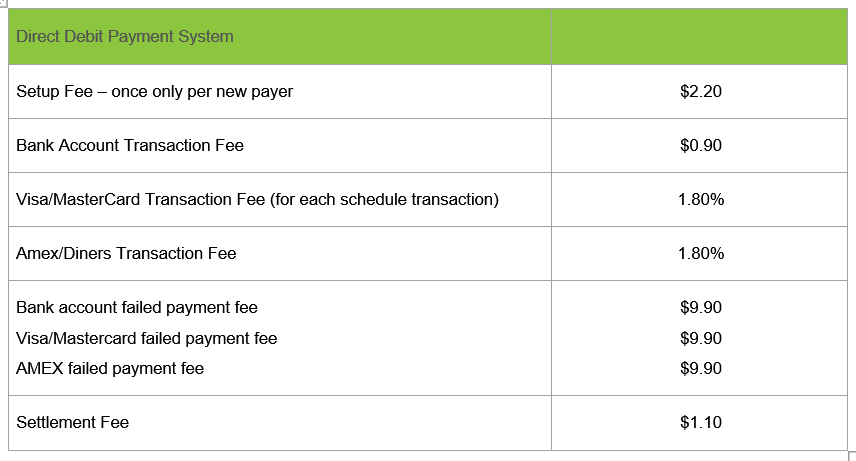Place cursor in "Bank Account Transaction Fee" cell
This screenshot has height=461, width=856.
click(x=130, y=145)
